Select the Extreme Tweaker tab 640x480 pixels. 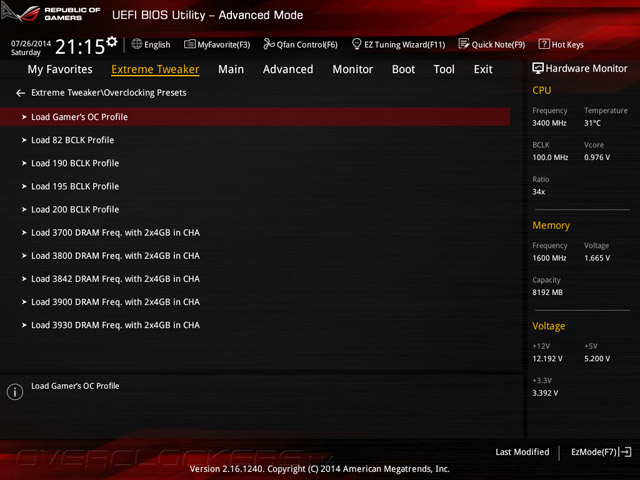(x=155, y=69)
